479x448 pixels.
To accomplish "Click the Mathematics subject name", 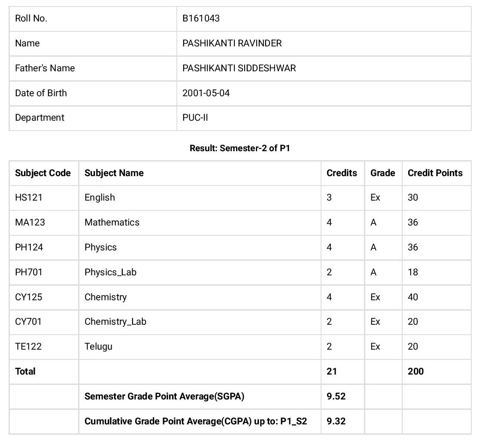I will point(112,222).
